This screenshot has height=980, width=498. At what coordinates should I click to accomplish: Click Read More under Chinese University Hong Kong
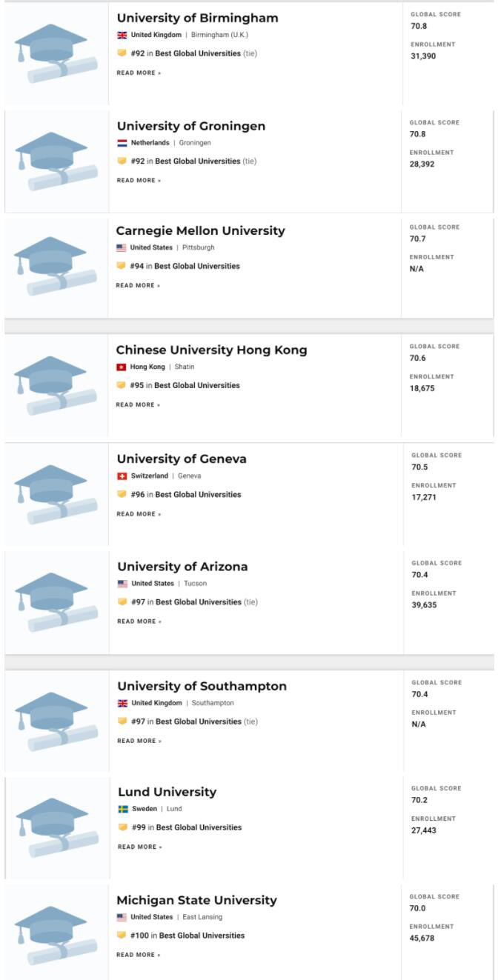[138, 404]
